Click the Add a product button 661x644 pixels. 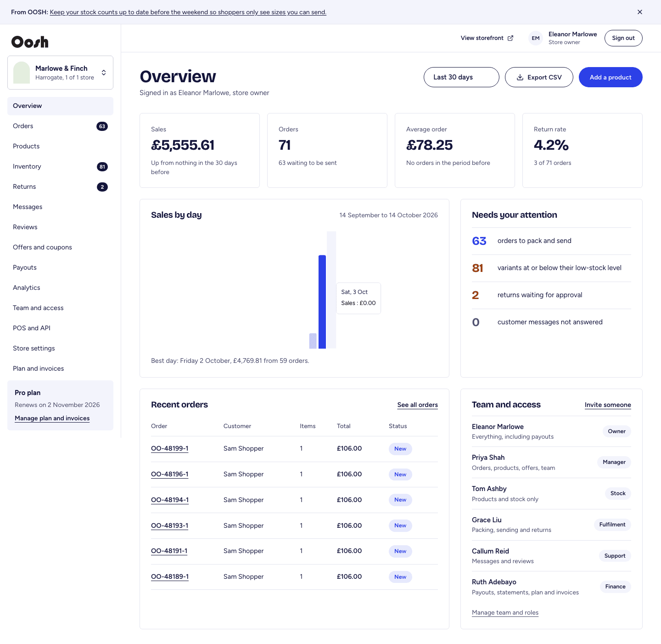point(611,77)
